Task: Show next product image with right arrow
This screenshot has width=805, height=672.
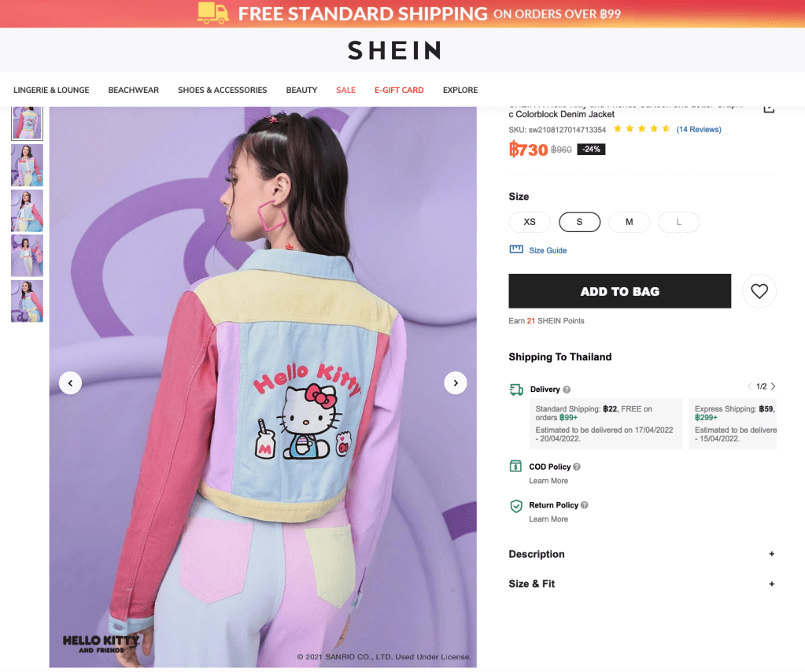Action: (x=456, y=383)
